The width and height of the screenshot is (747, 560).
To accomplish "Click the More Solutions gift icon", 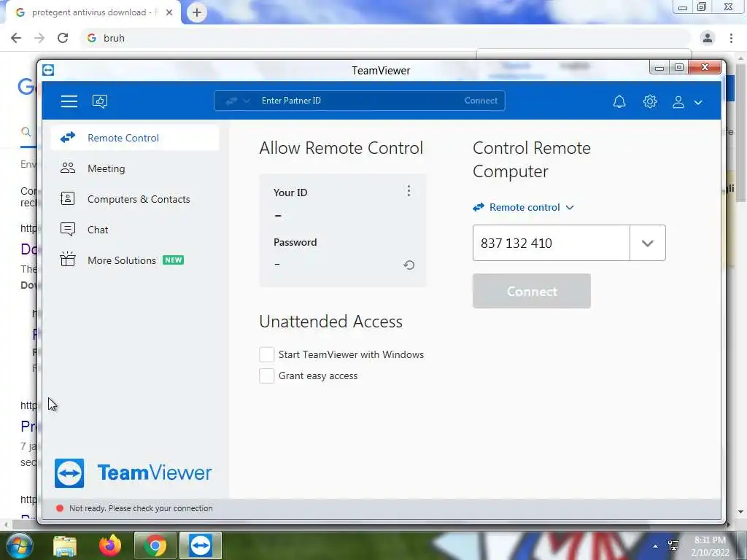I will (x=68, y=259).
